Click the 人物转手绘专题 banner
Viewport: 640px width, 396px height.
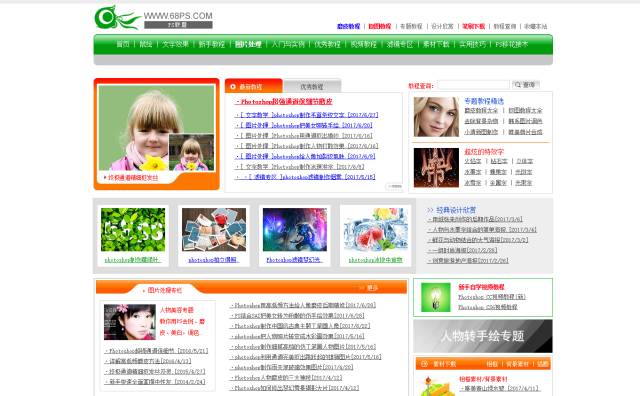tap(483, 336)
